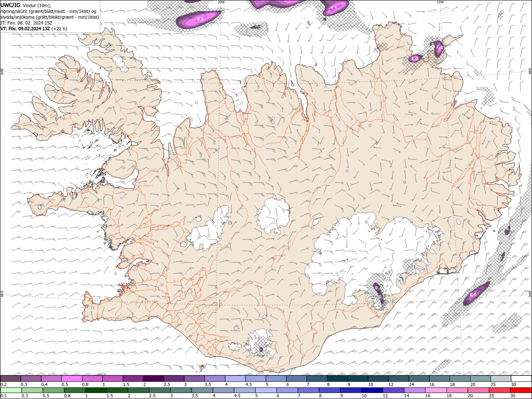Select the light lavender upper-row swatch labeled 4
The height and width of the screenshot is (399, 532).
[235, 379]
